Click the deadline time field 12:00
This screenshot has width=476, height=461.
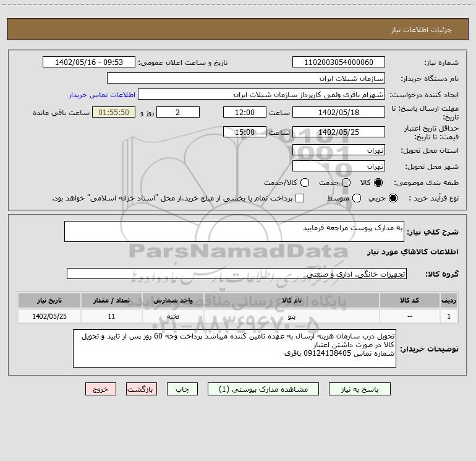click(245, 112)
